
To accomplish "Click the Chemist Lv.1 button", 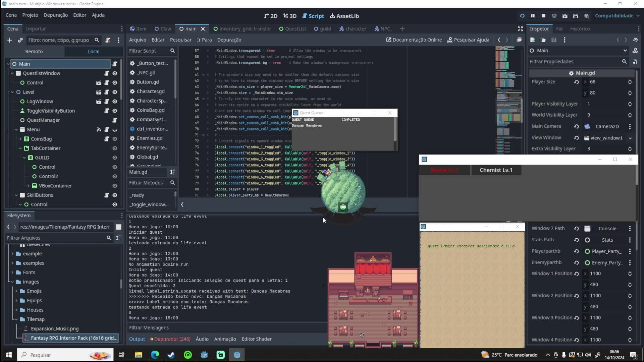I will [x=496, y=170].
